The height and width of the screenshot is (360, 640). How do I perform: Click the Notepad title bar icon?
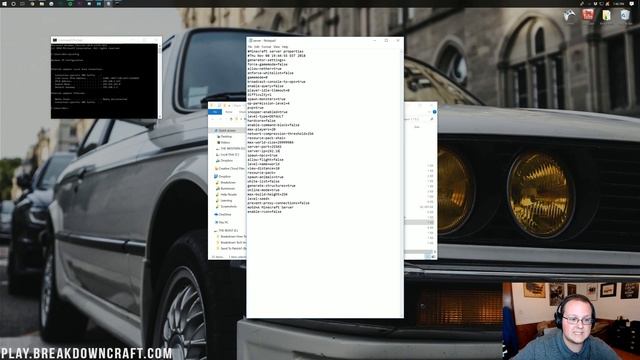point(250,40)
